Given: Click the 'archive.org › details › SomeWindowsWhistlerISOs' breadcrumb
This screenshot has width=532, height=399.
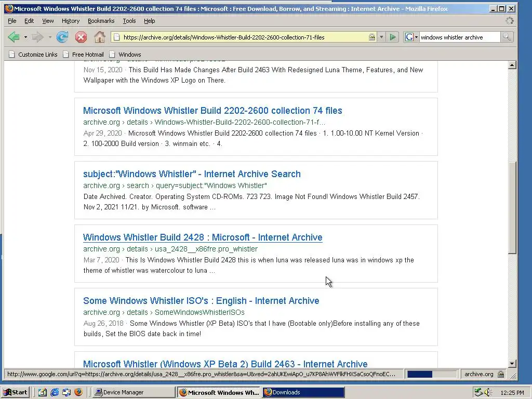Looking at the screenshot, I should pyautogui.click(x=164, y=312).
